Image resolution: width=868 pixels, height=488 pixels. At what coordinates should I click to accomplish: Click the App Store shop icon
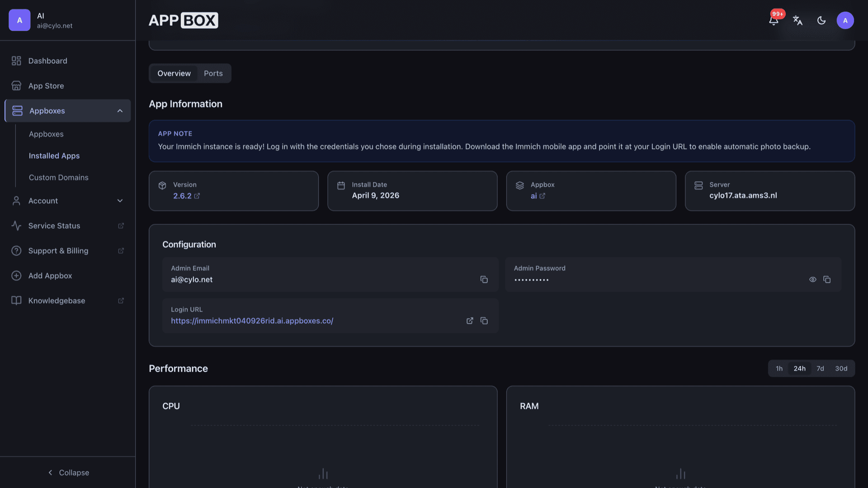(16, 85)
